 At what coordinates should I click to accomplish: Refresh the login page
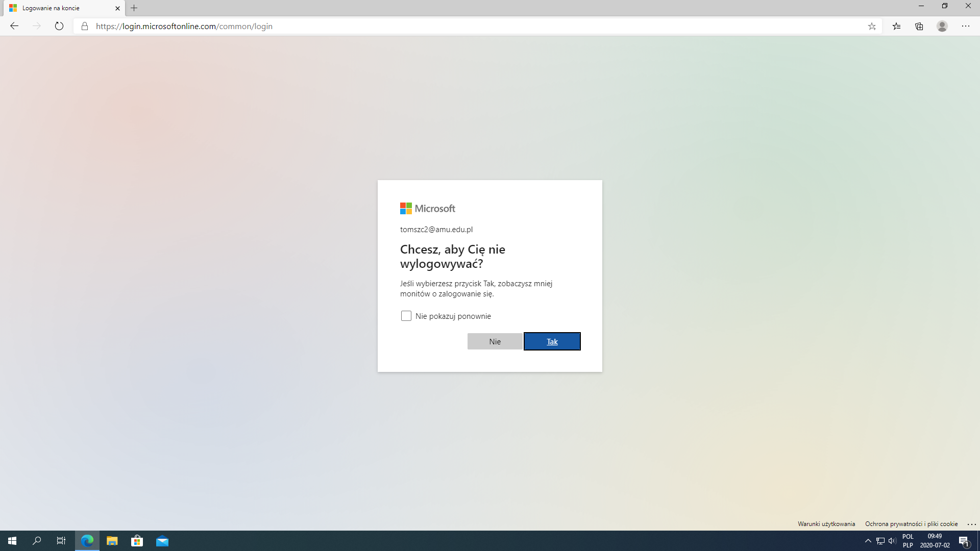tap(59, 26)
